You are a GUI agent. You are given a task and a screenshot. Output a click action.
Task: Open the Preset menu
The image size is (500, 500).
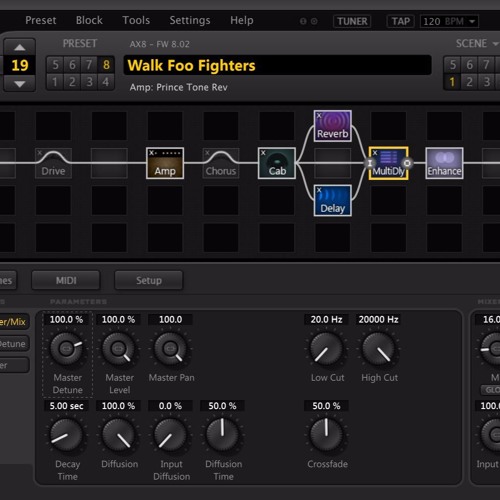coord(41,20)
